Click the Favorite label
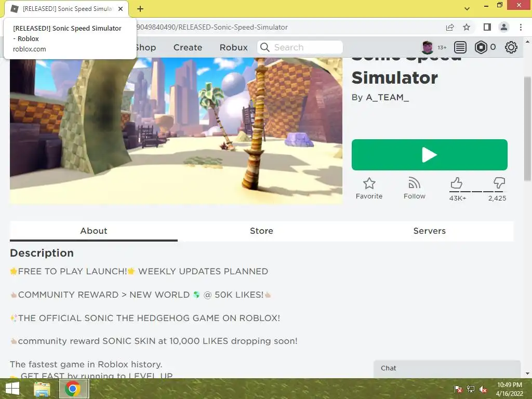The width and height of the screenshot is (532, 399). click(369, 196)
